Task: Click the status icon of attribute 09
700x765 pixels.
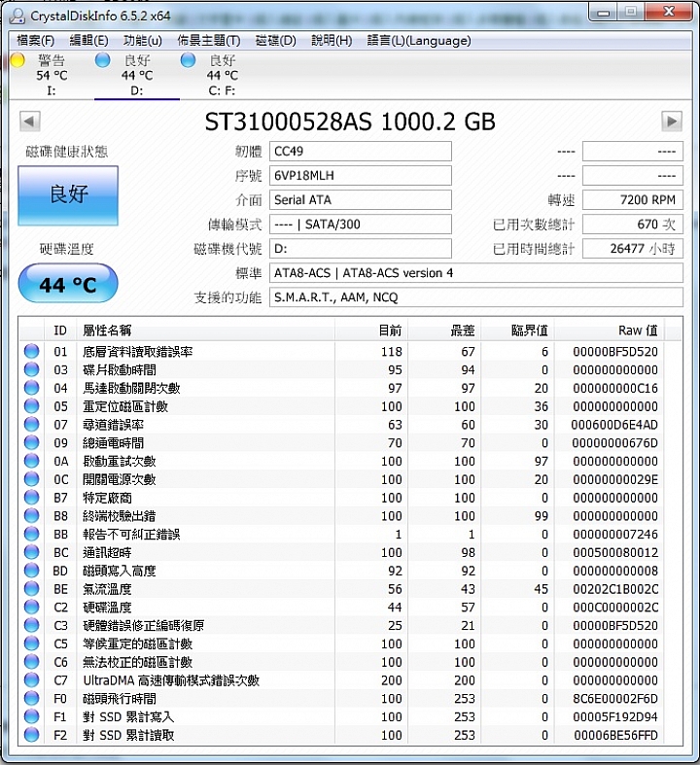Action: point(32,442)
